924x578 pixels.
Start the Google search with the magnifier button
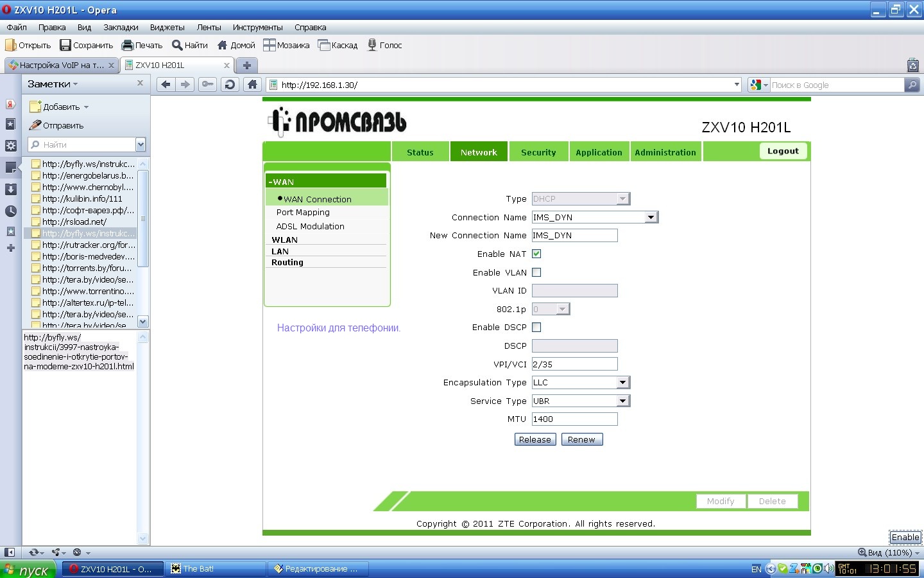(x=912, y=85)
